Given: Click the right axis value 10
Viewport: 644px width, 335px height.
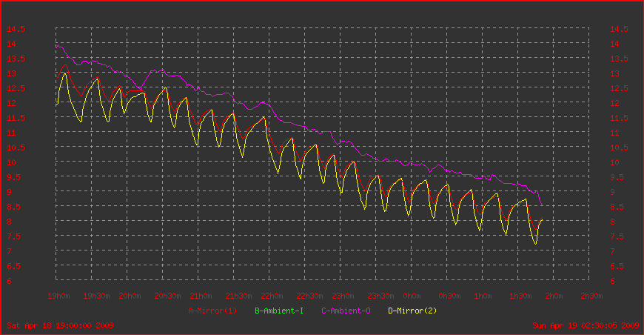Looking at the screenshot, I should click(614, 162).
